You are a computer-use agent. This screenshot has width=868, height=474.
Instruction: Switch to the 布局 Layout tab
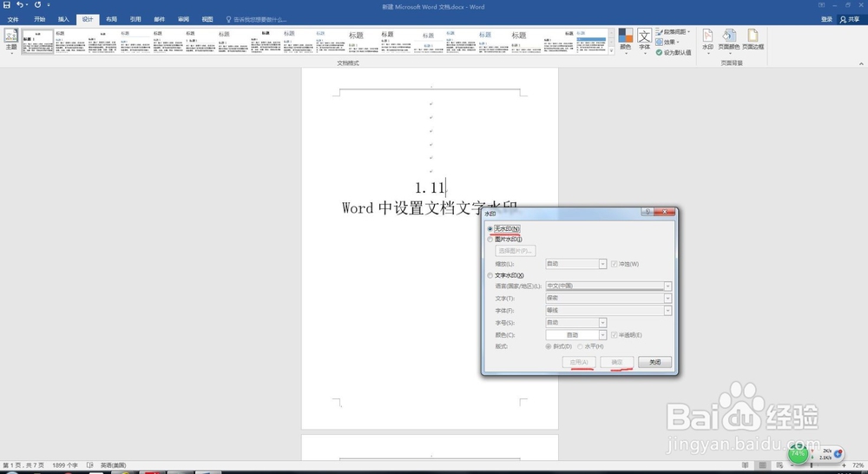click(x=111, y=19)
